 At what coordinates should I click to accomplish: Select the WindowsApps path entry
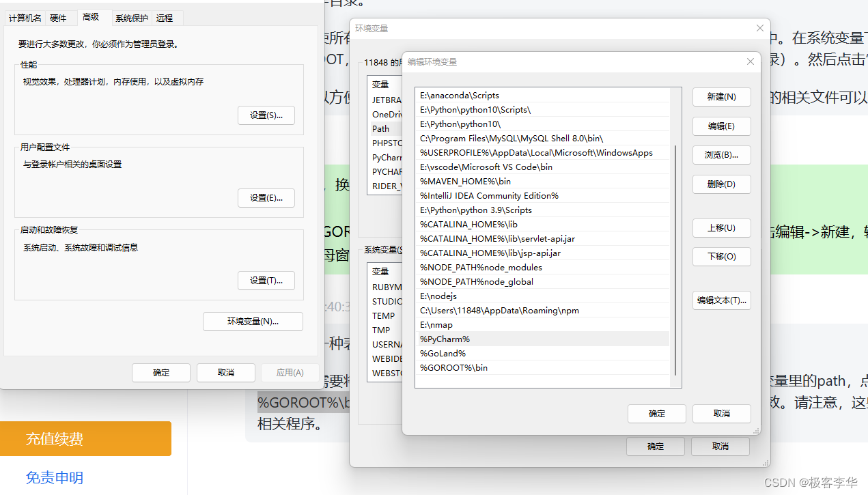542,153
